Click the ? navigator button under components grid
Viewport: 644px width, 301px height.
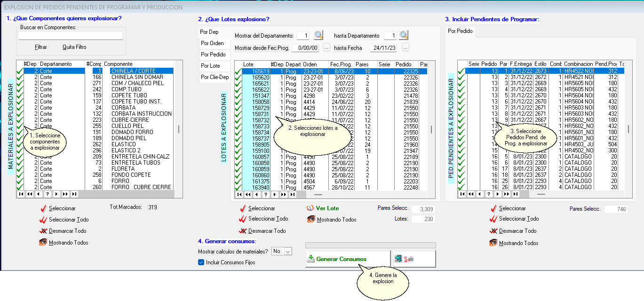tap(48, 194)
